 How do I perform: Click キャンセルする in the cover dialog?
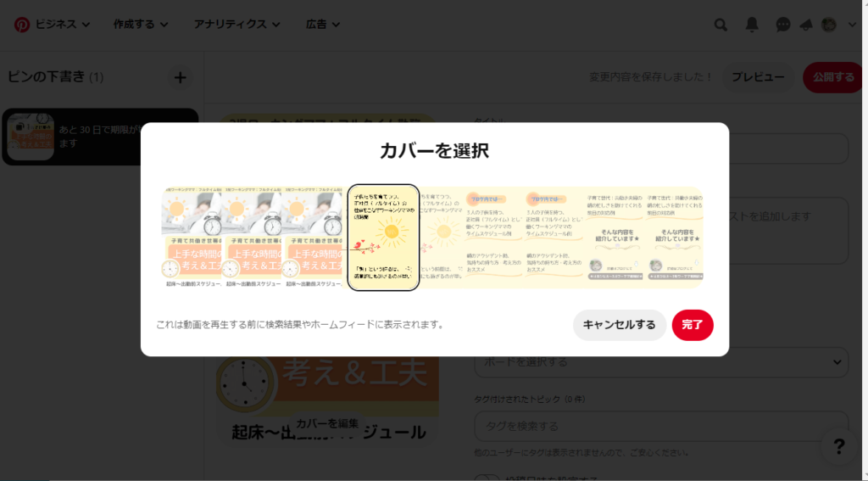pos(620,325)
